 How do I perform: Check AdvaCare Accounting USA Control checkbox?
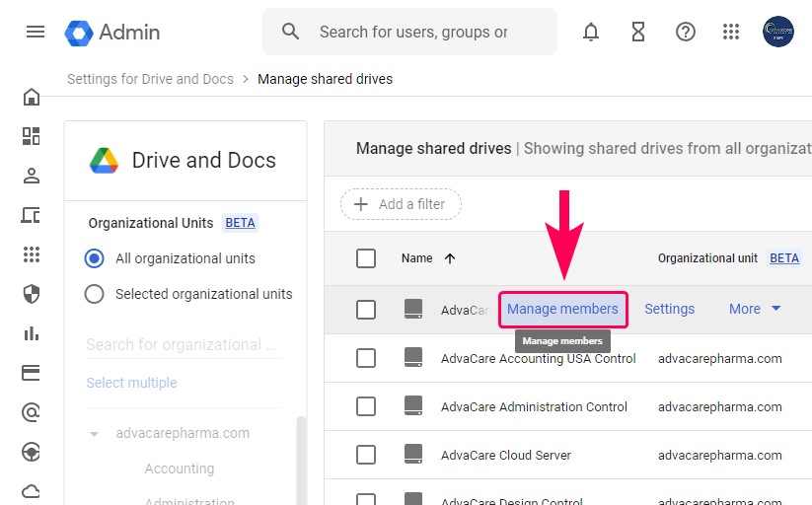click(366, 358)
